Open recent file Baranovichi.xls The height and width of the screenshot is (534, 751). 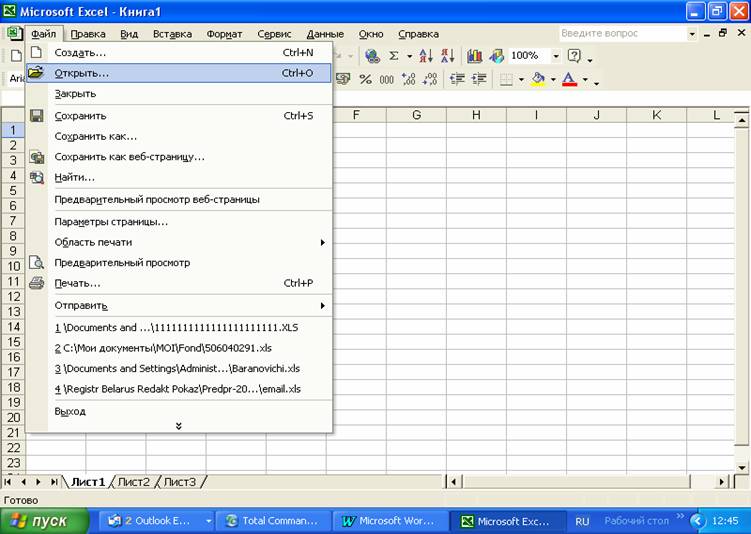(177, 368)
